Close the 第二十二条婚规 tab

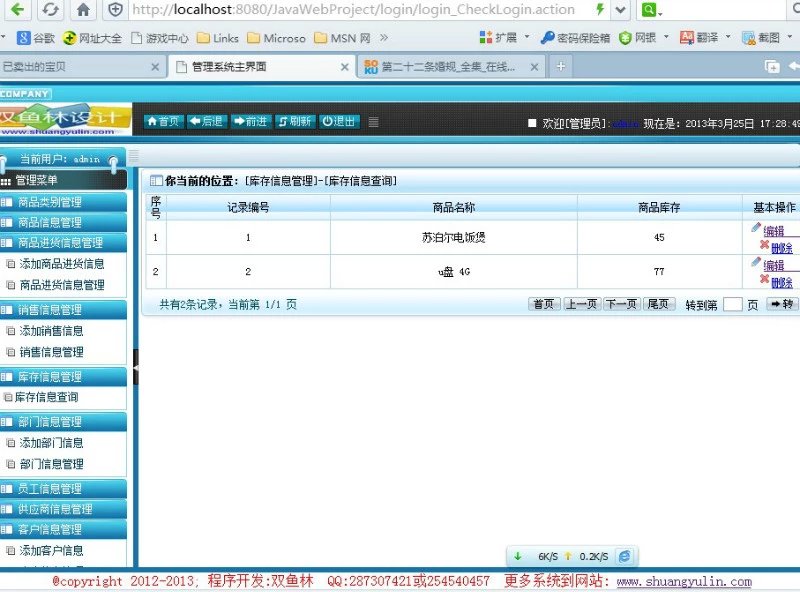(534, 67)
